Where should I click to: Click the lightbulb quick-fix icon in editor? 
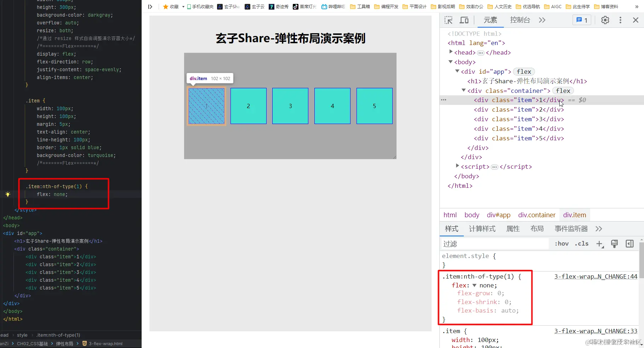point(8,194)
